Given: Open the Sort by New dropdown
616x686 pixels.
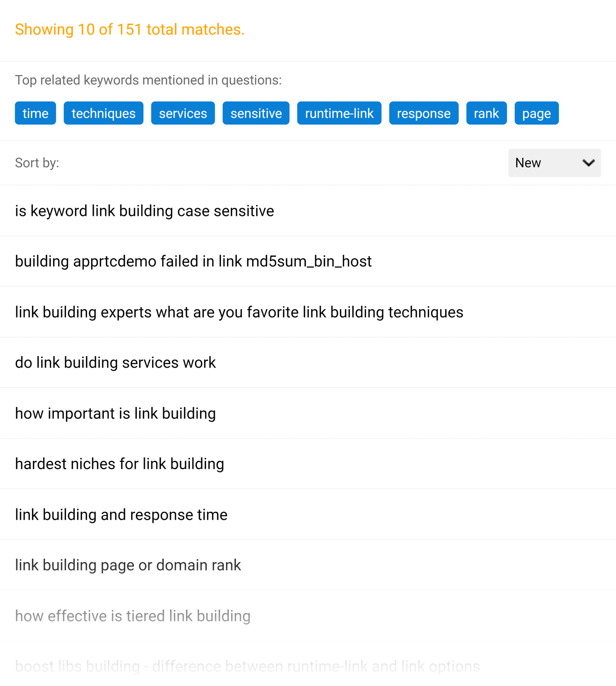Looking at the screenshot, I should coord(554,163).
